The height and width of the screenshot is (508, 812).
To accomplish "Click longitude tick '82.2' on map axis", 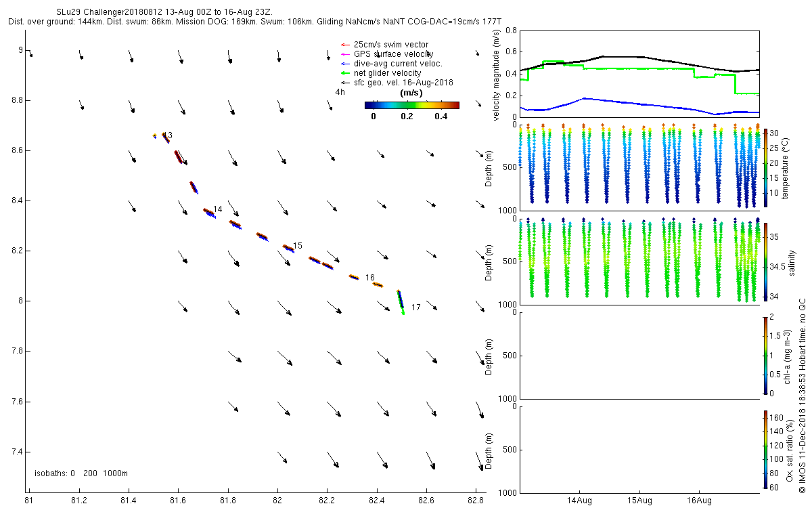I will pyautogui.click(x=327, y=501).
